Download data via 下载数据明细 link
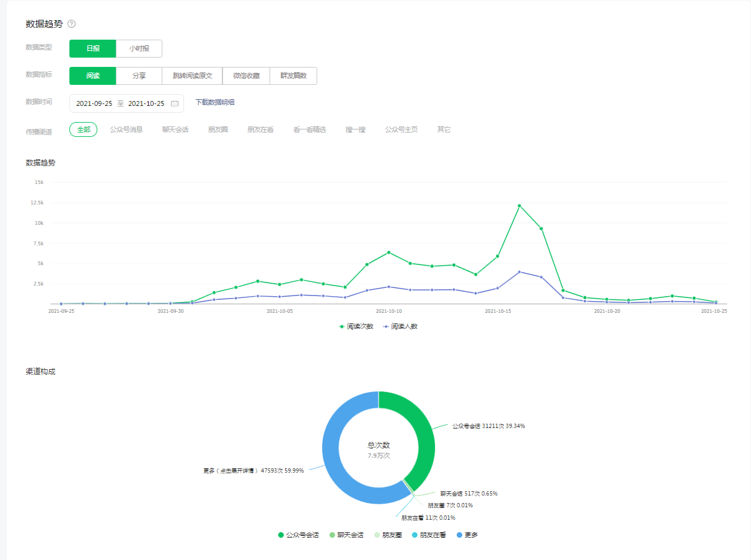Image resolution: width=751 pixels, height=560 pixels. pos(215,103)
